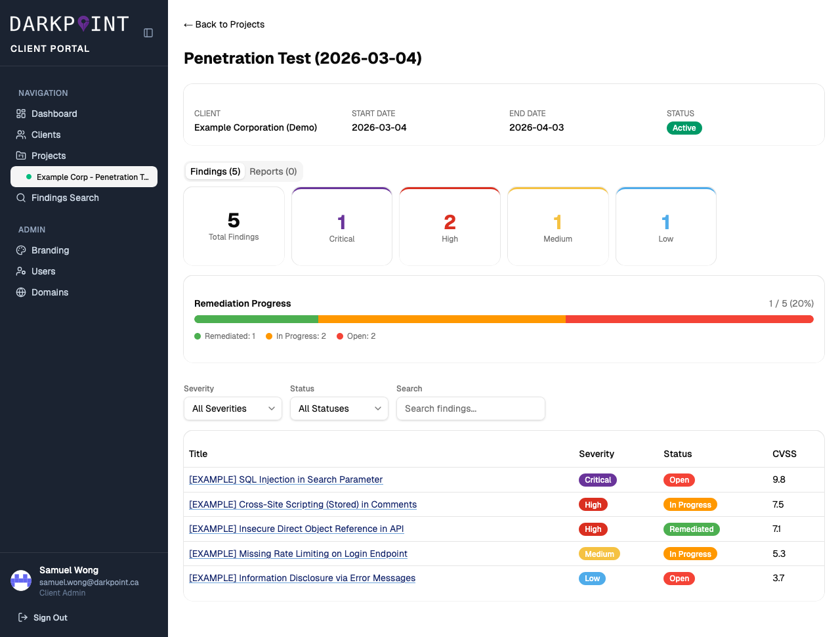
Task: Click the Findings Search magnifier icon
Action: coord(22,197)
